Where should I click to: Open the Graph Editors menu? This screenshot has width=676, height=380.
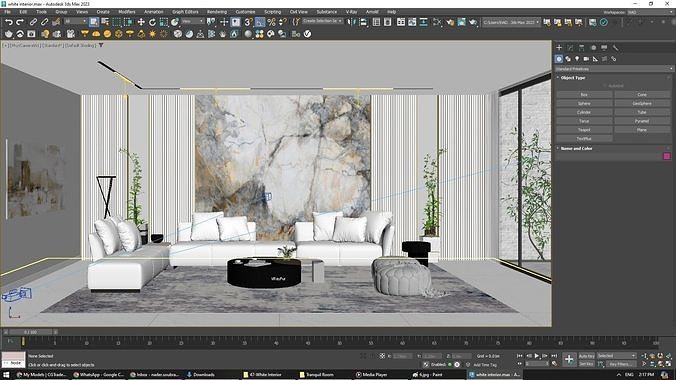(185, 12)
